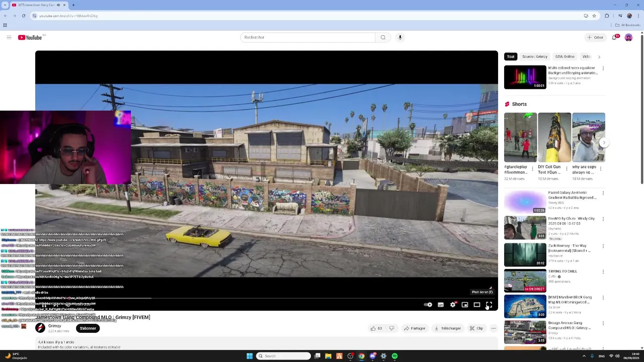Open options for the Pastel Galaxy video
This screenshot has width=644, height=362.
pos(603,193)
